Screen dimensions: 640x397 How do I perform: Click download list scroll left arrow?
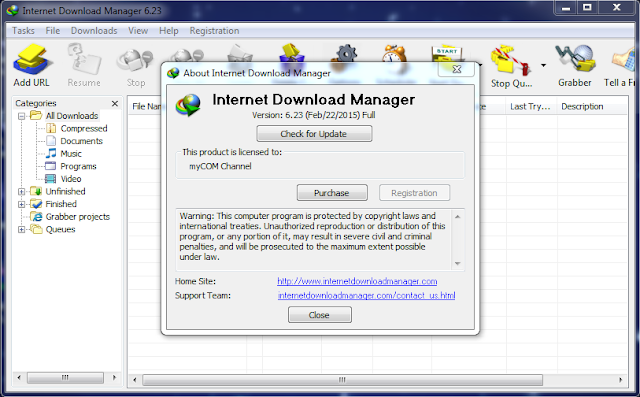tap(135, 380)
